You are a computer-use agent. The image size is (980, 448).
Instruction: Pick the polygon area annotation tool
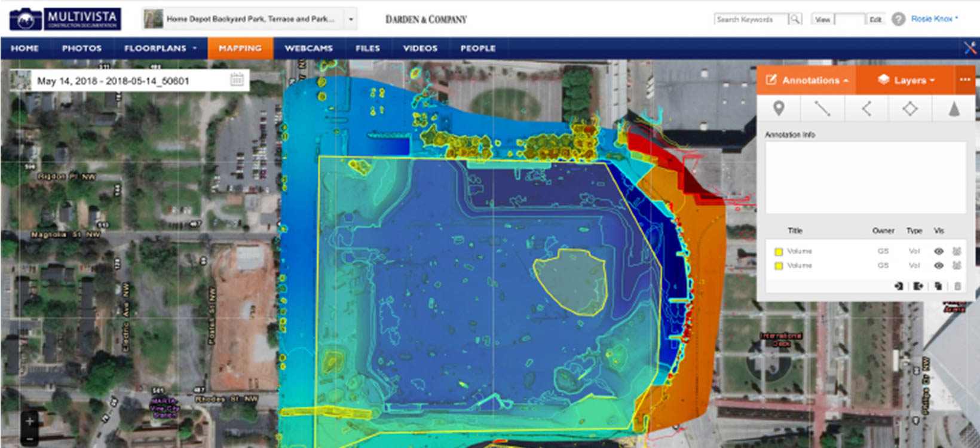pos(909,109)
